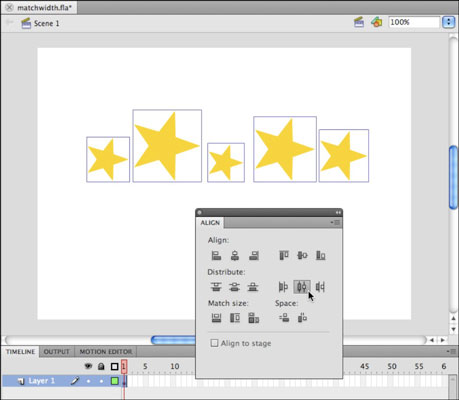Click Align left edge icon
The height and width of the screenshot is (400, 459).
tap(216, 256)
